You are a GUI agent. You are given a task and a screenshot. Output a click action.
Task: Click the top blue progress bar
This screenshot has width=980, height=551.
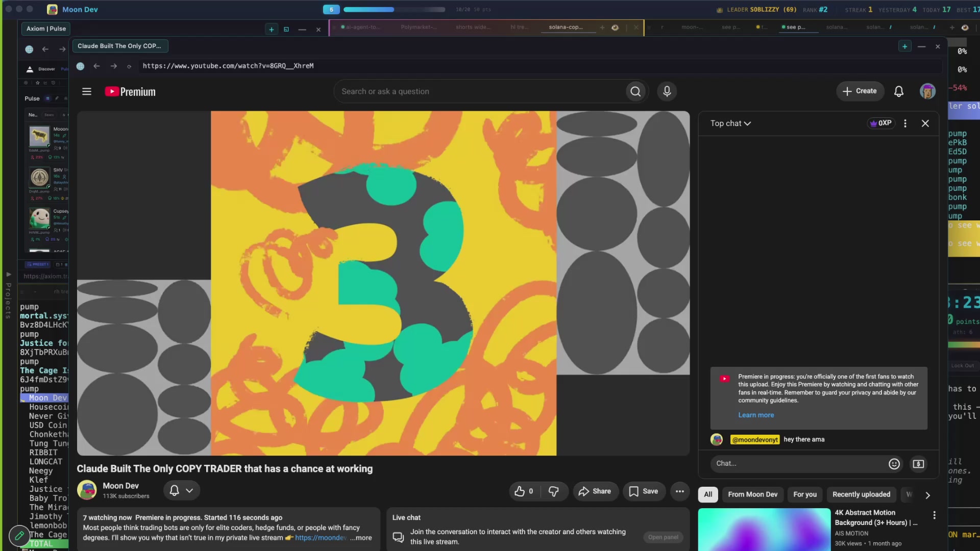point(394,10)
